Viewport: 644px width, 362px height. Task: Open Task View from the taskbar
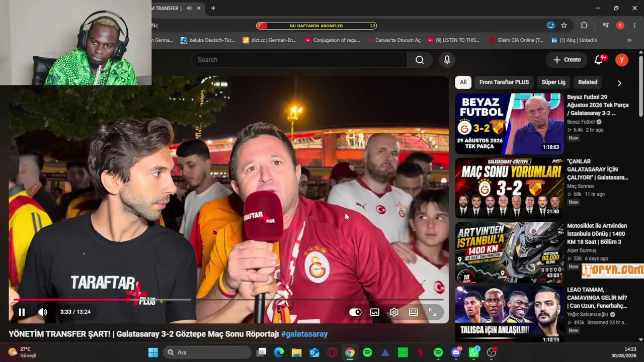261,352
